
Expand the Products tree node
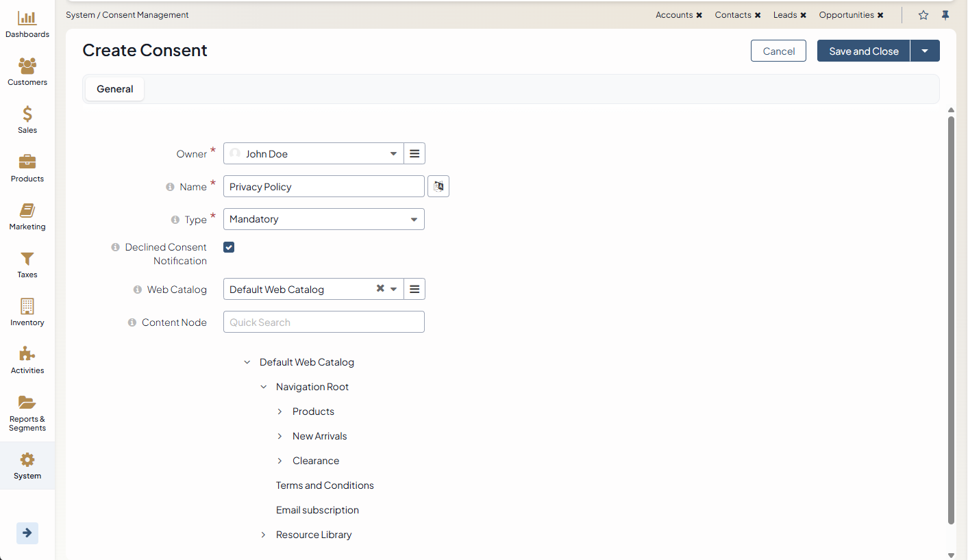click(x=280, y=411)
